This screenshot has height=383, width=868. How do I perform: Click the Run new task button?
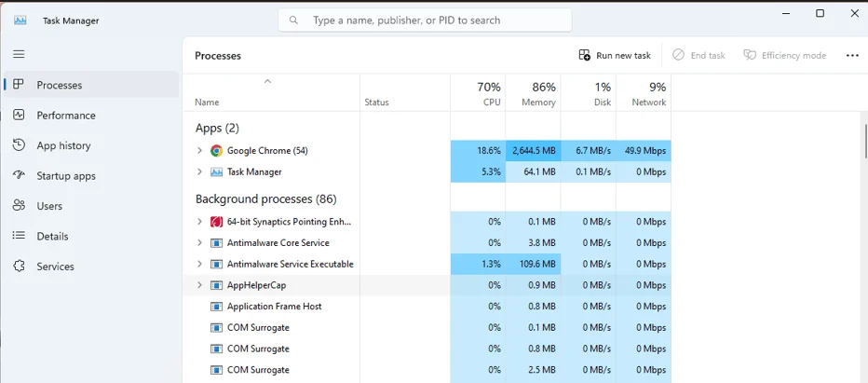pos(615,55)
